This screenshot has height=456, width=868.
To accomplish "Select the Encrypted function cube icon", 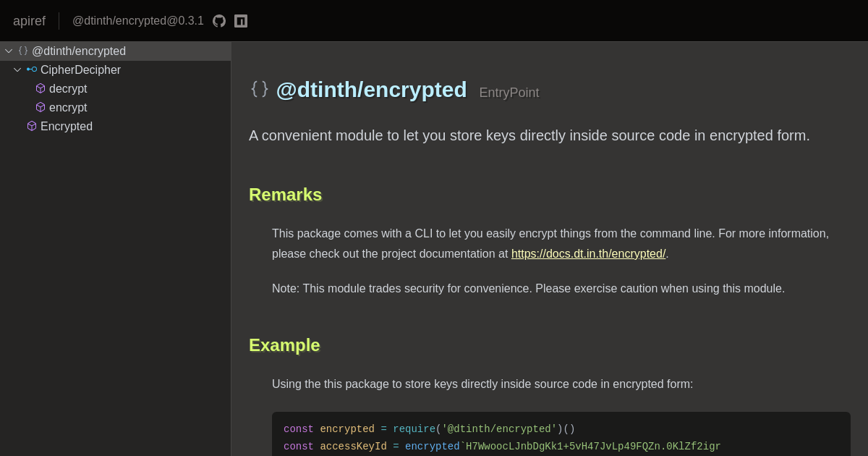I will click(x=32, y=126).
